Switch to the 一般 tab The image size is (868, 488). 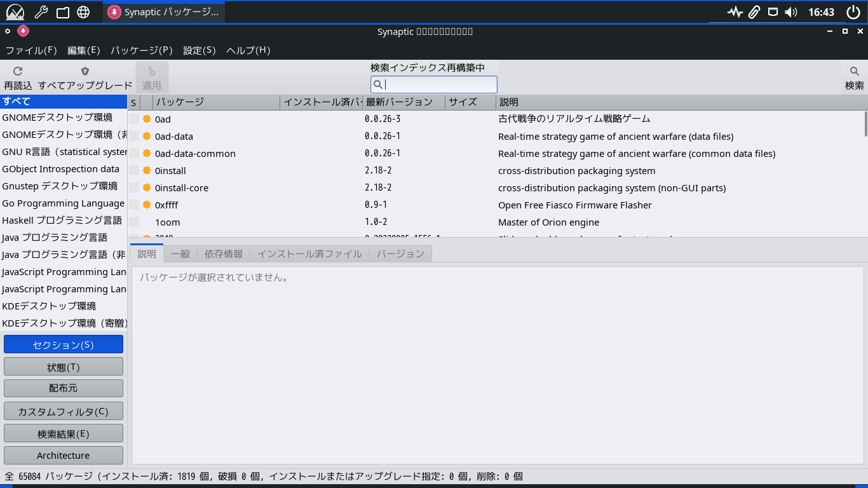[180, 254]
